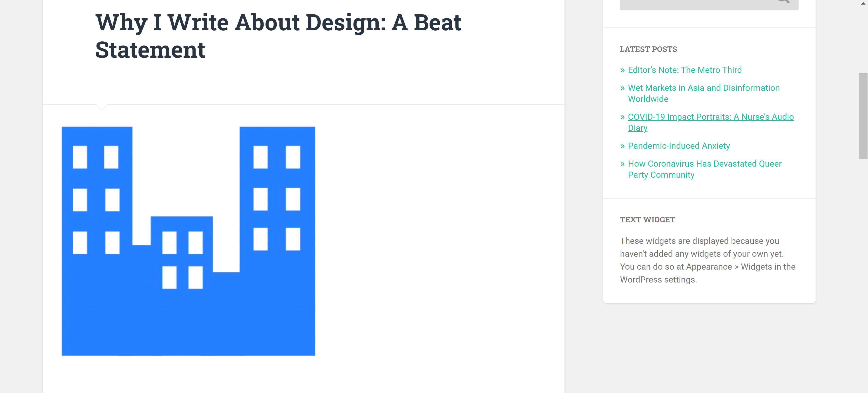Click the arrow bullet before Wet Markets
The image size is (868, 393).
pyautogui.click(x=622, y=88)
